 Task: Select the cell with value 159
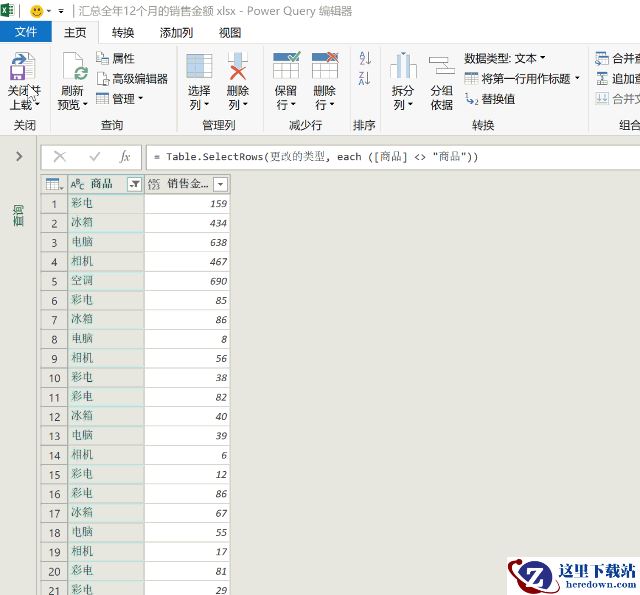point(187,204)
